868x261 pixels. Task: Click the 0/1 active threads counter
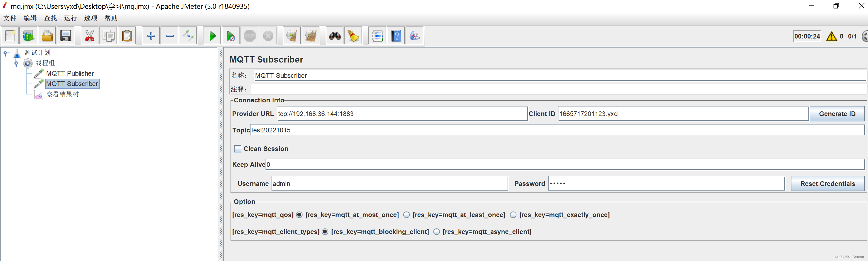852,36
